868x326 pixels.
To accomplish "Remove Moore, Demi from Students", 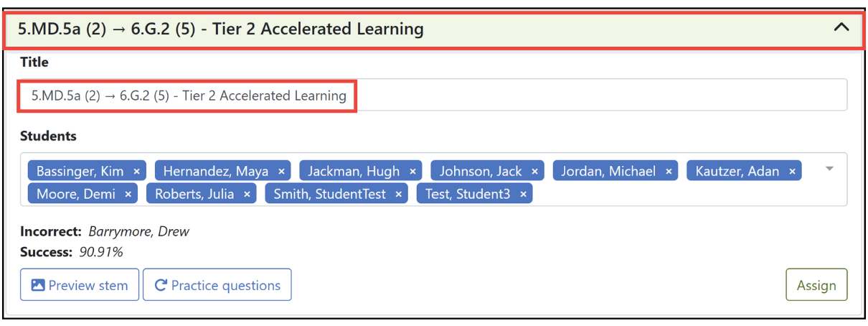I will point(128,195).
